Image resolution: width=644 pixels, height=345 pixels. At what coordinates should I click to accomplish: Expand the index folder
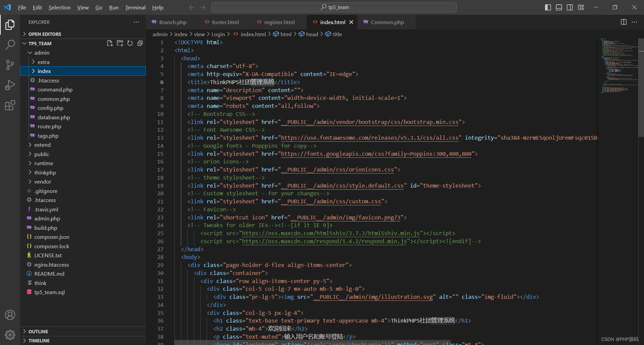[83, 71]
